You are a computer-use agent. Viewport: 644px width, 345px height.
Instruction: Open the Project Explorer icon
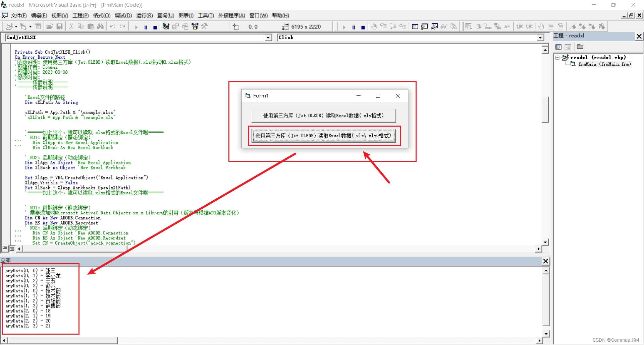166,26
